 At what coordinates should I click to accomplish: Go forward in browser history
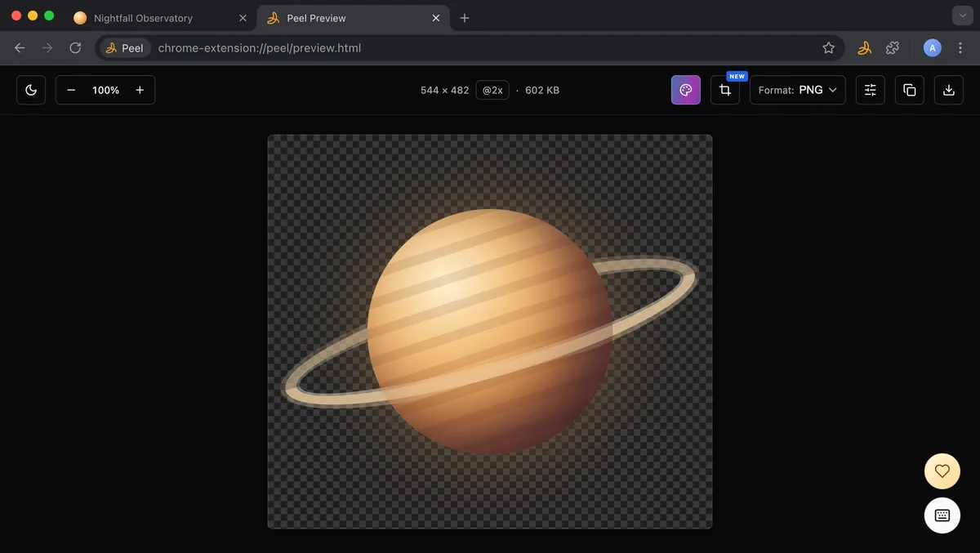point(47,48)
